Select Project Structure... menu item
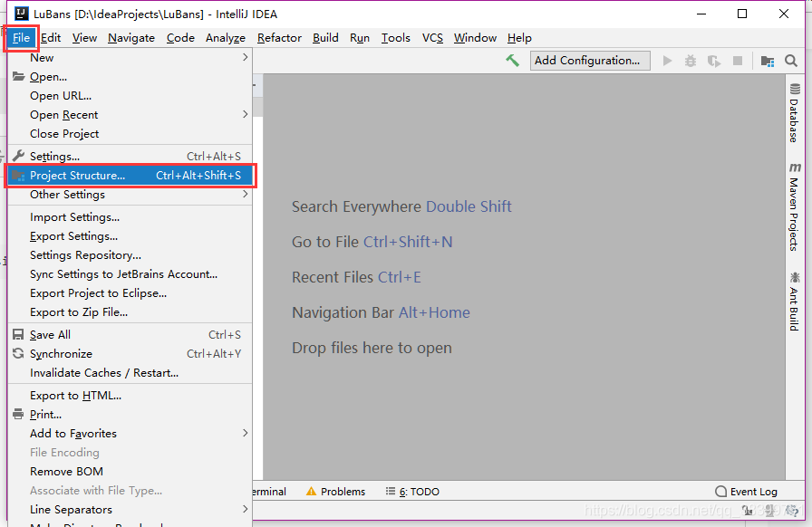This screenshot has width=812, height=527. (x=130, y=176)
